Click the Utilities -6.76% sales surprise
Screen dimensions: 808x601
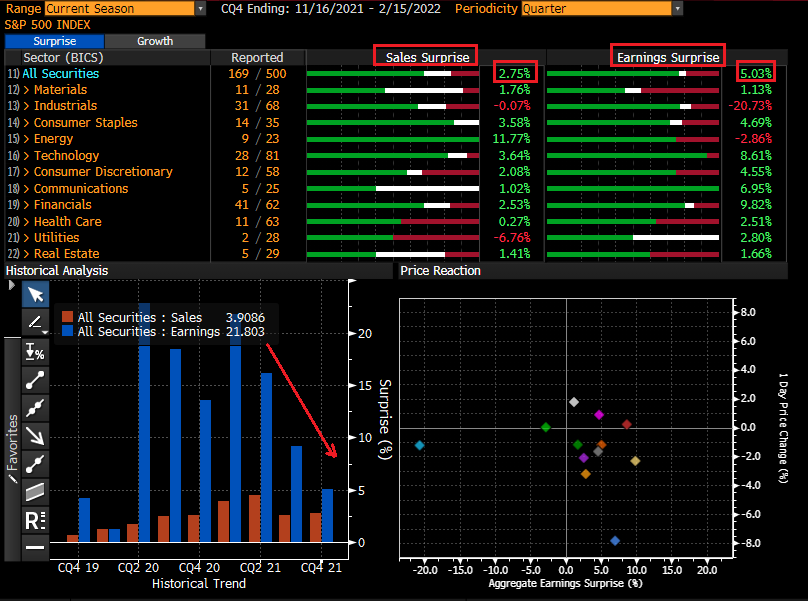click(512, 238)
